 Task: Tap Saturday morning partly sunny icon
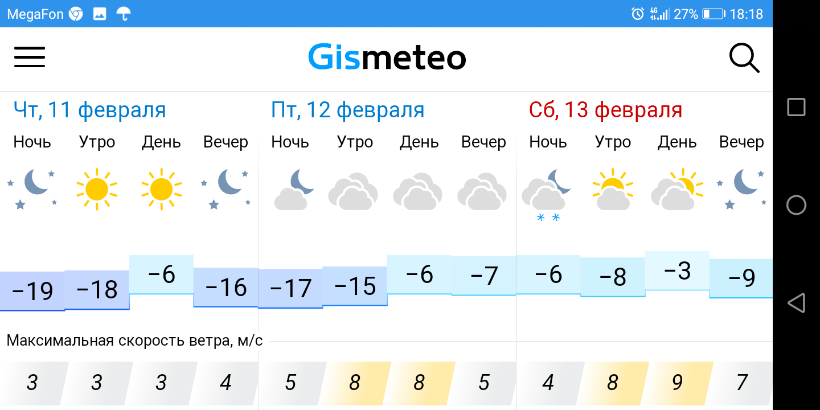click(x=612, y=189)
